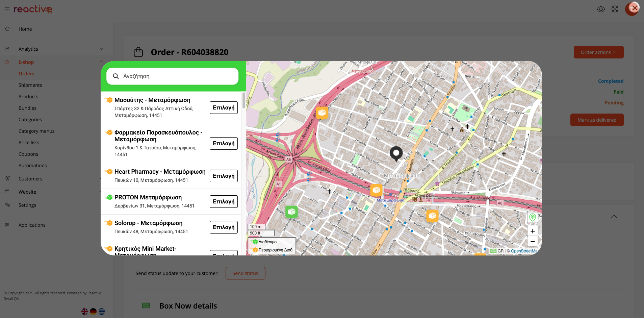Open the help lifebuoy icon
This screenshot has width=644, height=318.
coord(615,9)
